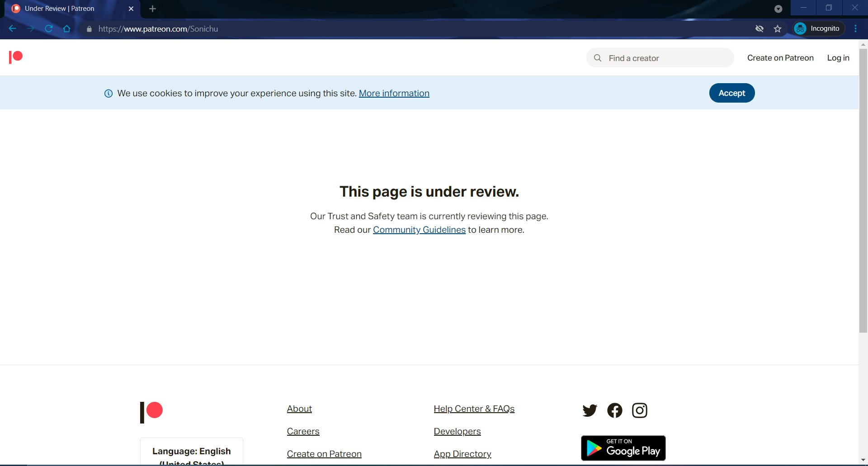
Task: Open More information cookie link
Action: click(394, 93)
